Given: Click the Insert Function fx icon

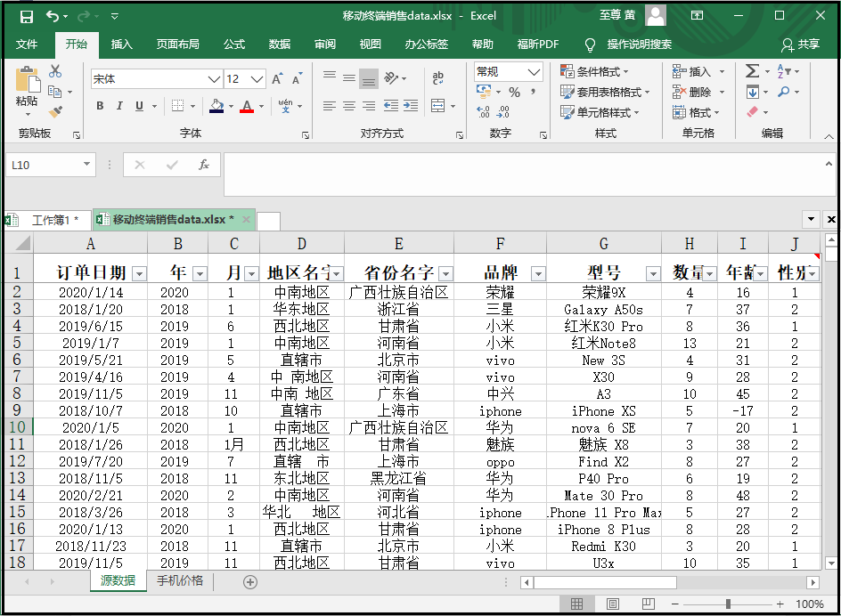Looking at the screenshot, I should (204, 165).
